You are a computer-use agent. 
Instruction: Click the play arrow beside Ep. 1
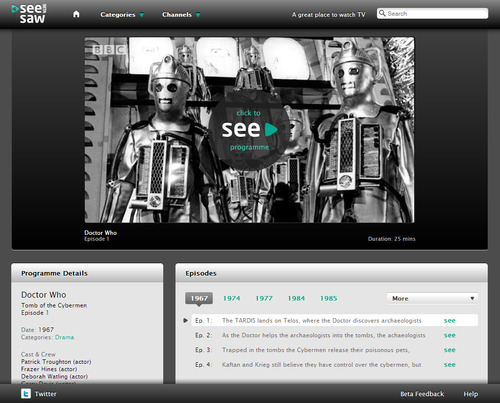186,320
